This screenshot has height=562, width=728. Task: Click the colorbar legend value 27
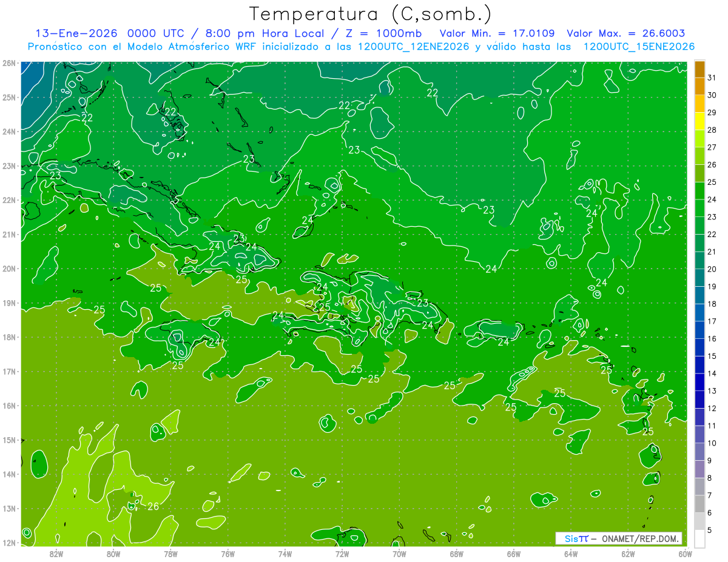click(x=712, y=147)
